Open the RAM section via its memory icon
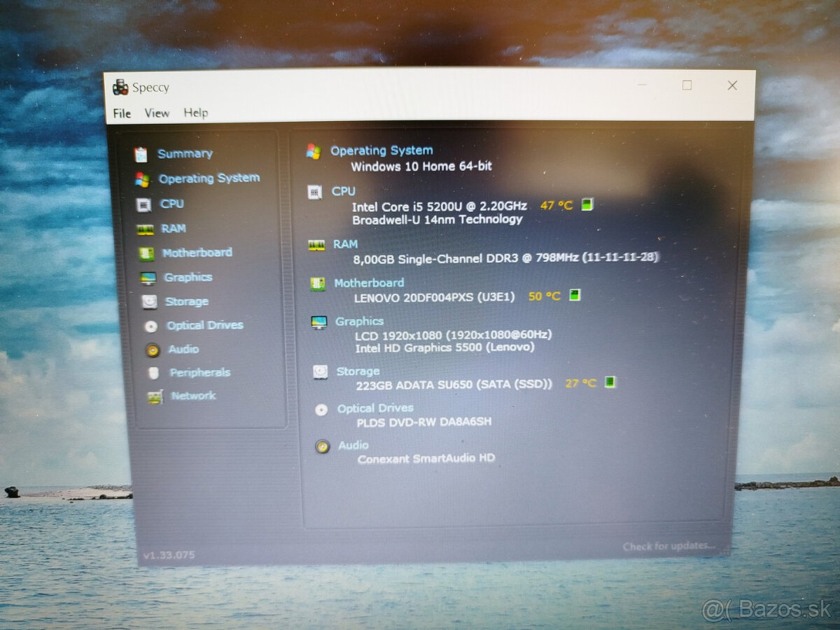 tap(147, 229)
